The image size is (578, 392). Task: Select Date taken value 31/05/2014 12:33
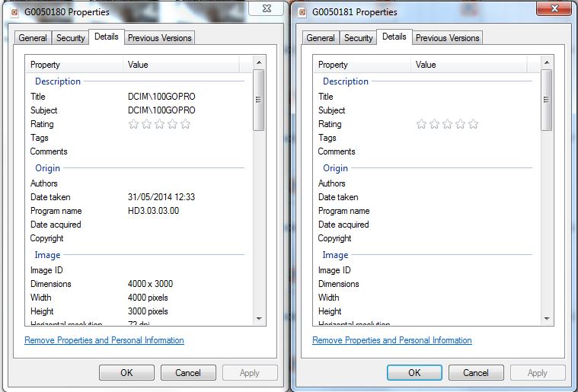coord(161,197)
